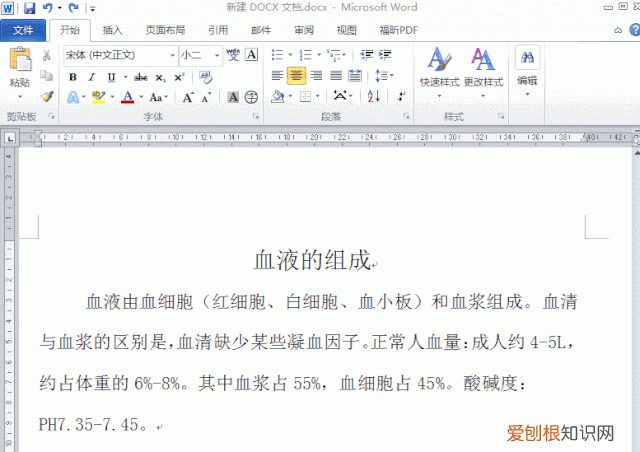
Task: Open the 页面布局 tab
Action: pos(165,30)
